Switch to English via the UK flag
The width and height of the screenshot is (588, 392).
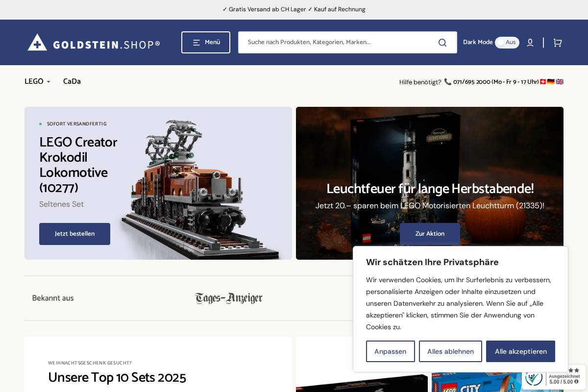(x=559, y=82)
